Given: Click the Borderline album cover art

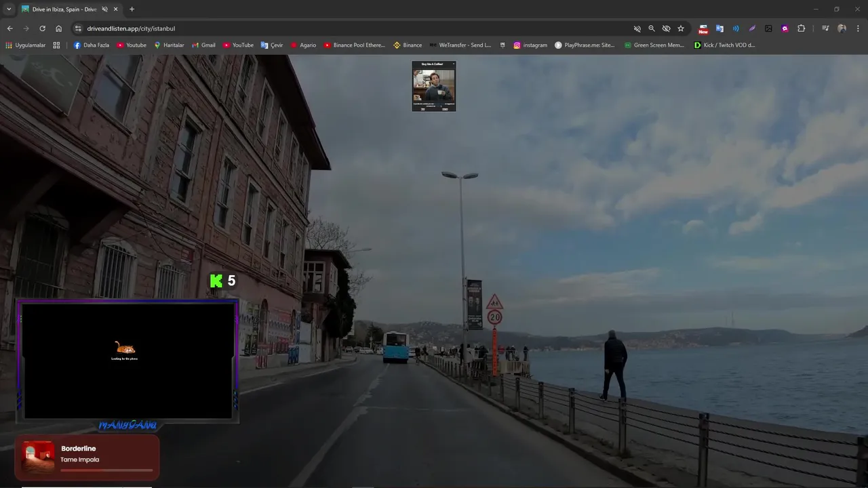Looking at the screenshot, I should pyautogui.click(x=38, y=456).
